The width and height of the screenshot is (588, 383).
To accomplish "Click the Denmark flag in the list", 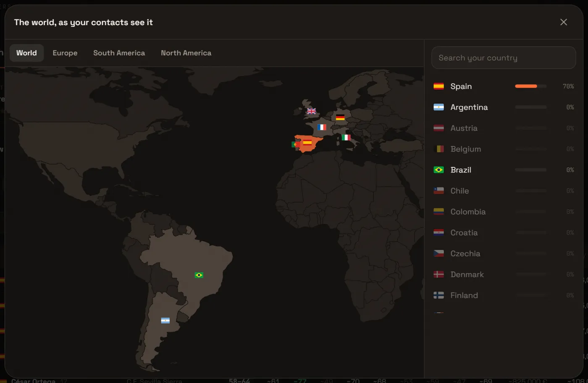I will point(438,274).
